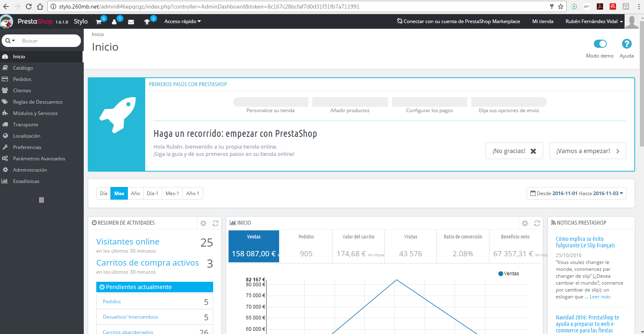644x334 pixels.
Task: Open the Visitantes online link
Action: pos(128,242)
